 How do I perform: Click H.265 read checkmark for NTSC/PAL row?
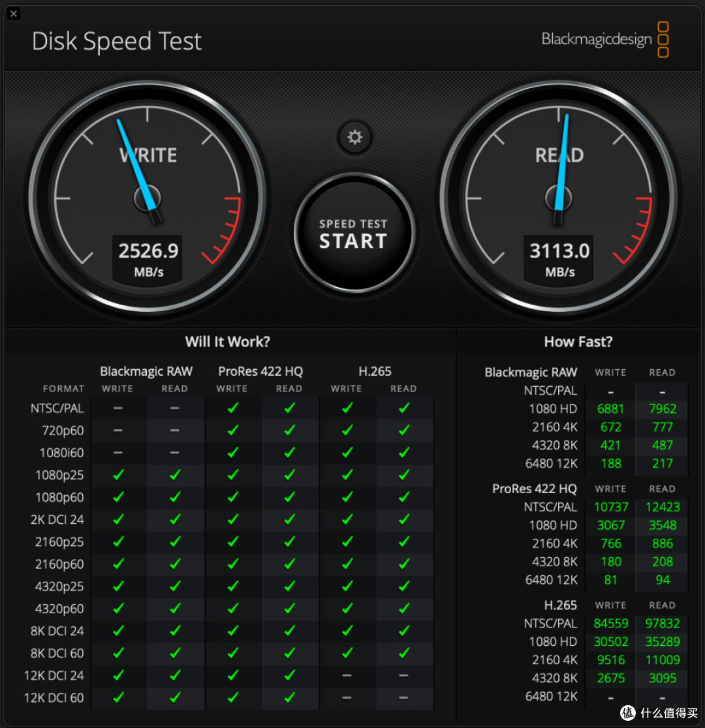(404, 408)
